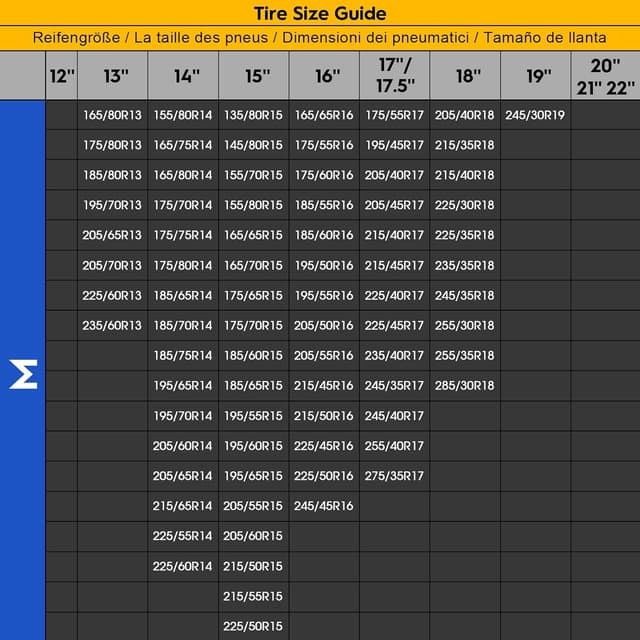
Task: Select the 13" column header
Action: [x=112, y=76]
